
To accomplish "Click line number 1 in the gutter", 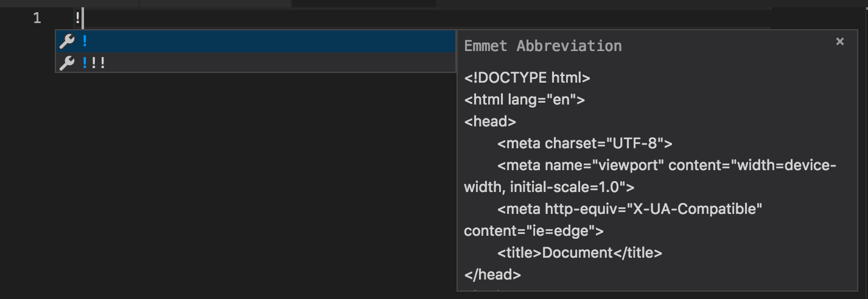I will tap(37, 18).
